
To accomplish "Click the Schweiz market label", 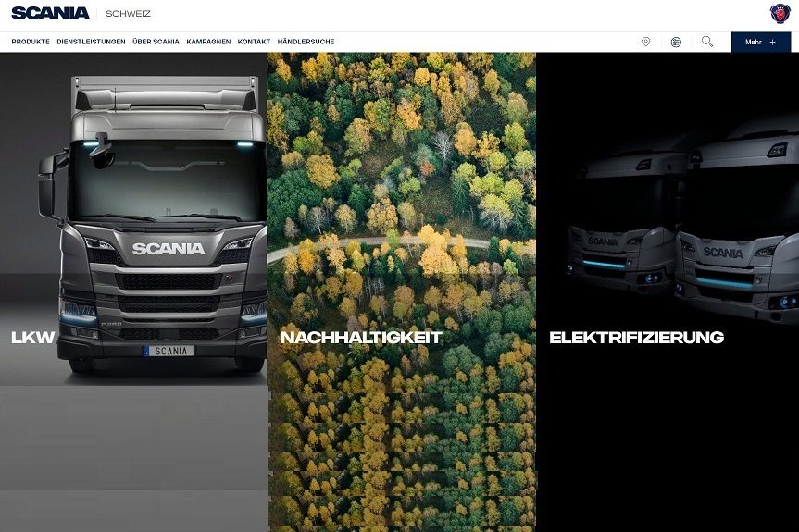I will click(128, 14).
